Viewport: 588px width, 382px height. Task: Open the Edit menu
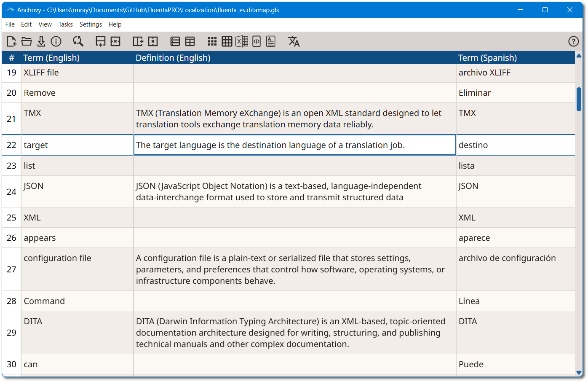(27, 24)
